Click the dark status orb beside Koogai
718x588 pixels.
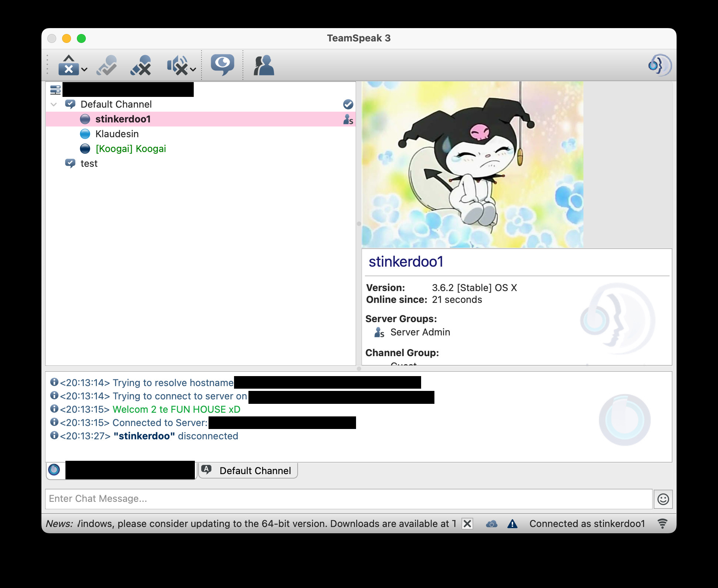pos(85,149)
